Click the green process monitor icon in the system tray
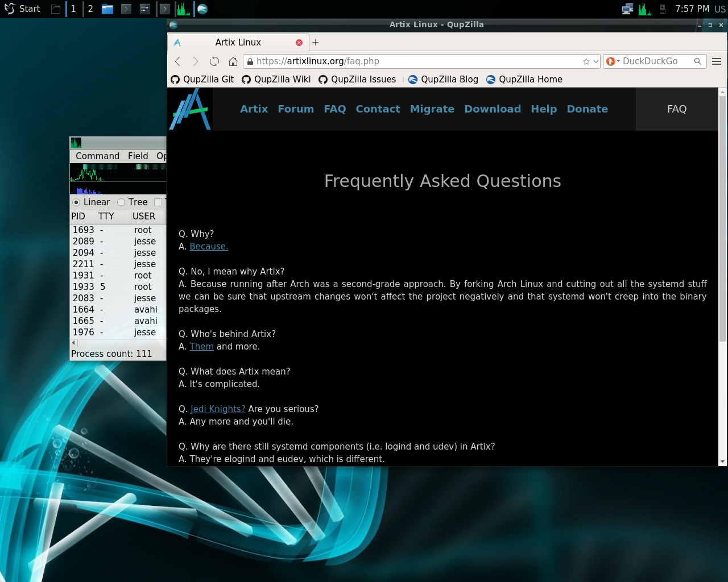 645,9
